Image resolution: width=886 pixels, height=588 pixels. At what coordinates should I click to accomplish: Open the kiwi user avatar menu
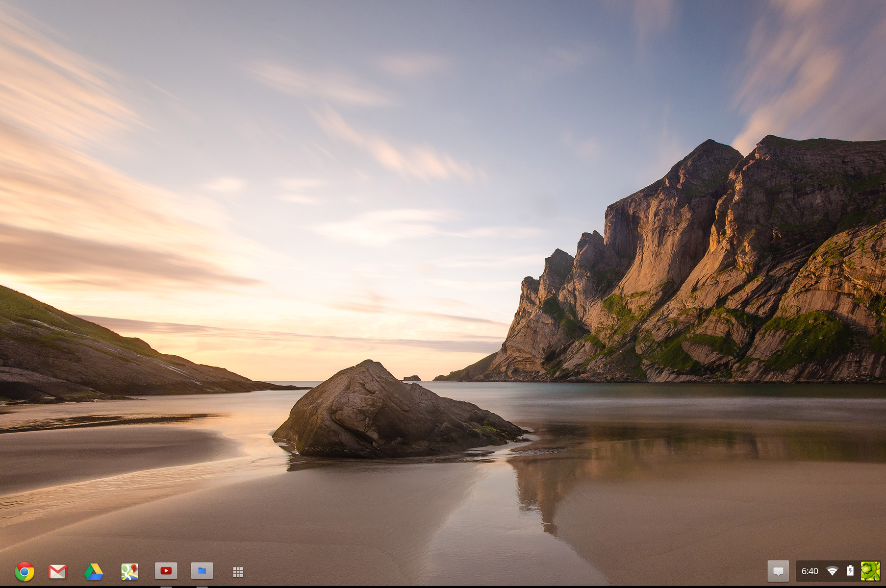pos(870,571)
